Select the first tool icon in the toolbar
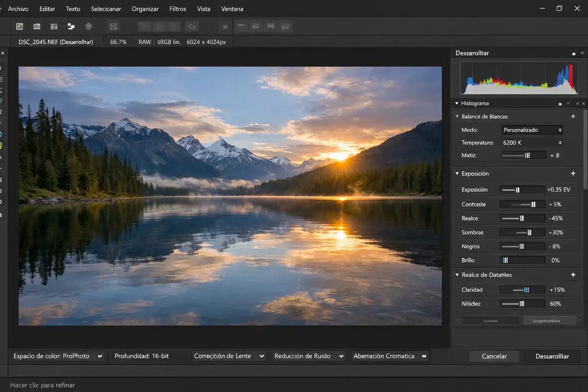588x392 pixels. tap(19, 26)
